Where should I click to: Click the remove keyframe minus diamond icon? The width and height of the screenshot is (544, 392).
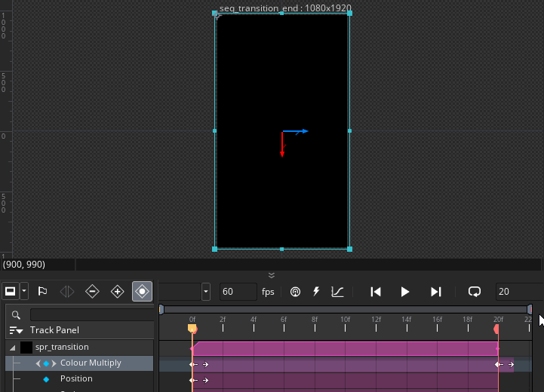[x=92, y=291]
